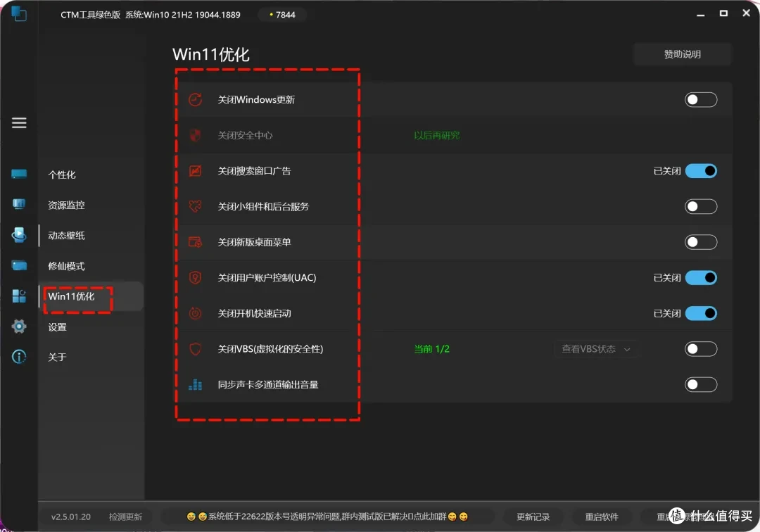
Task: Maximize the CTM window
Action: (x=723, y=13)
